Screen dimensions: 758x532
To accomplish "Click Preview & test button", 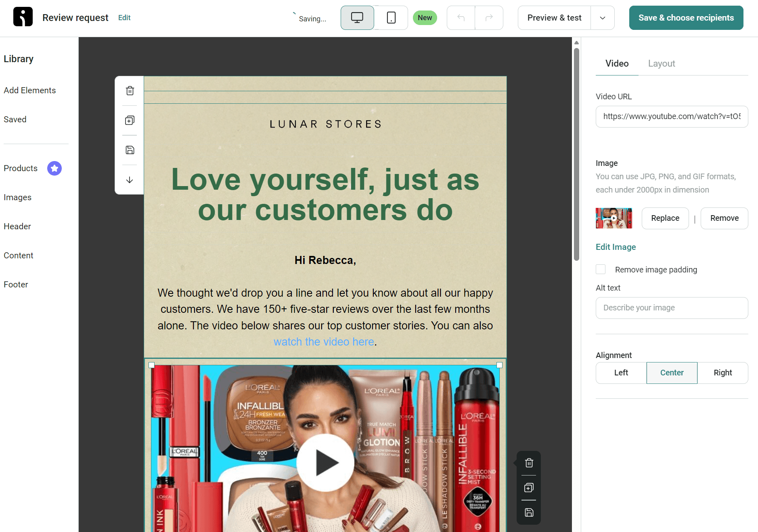I will click(x=554, y=18).
